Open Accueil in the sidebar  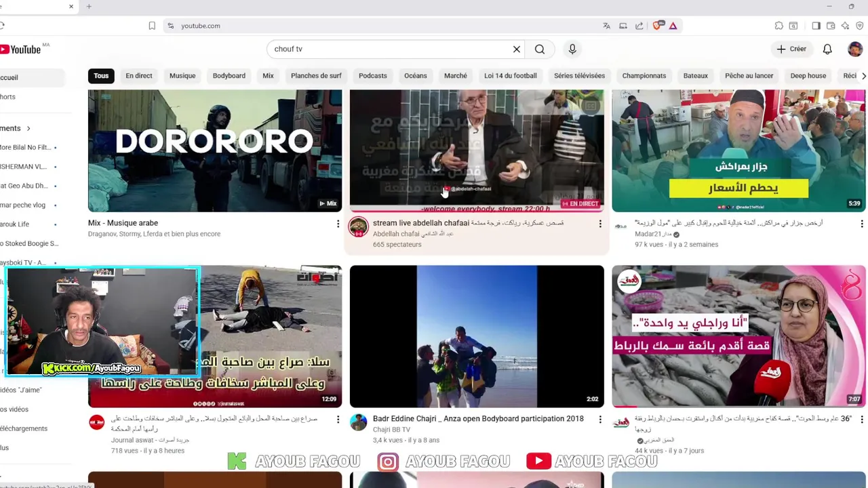point(9,77)
